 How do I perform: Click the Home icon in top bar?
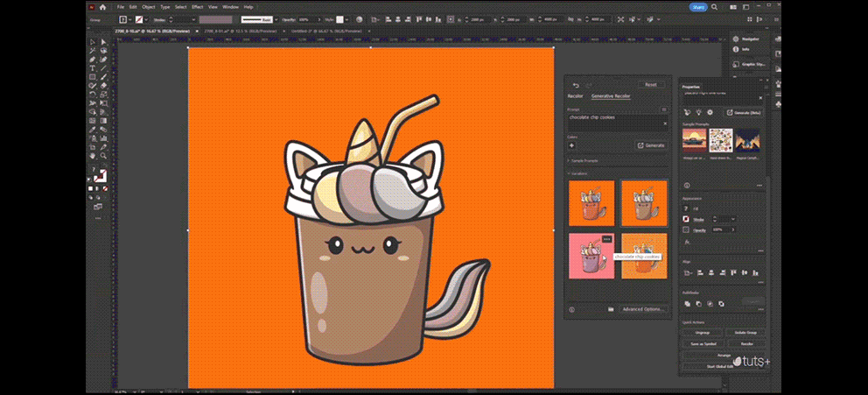[x=103, y=7]
